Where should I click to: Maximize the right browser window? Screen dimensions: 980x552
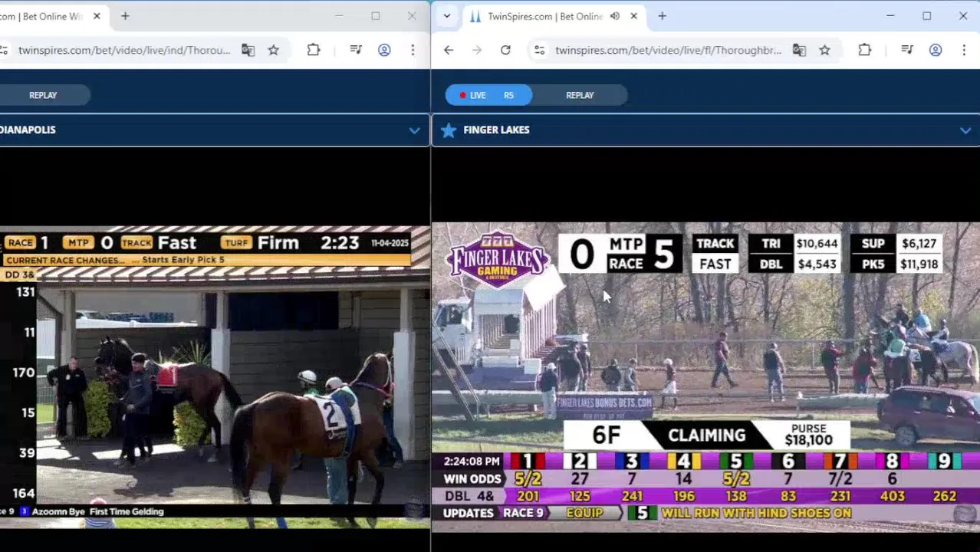926,16
